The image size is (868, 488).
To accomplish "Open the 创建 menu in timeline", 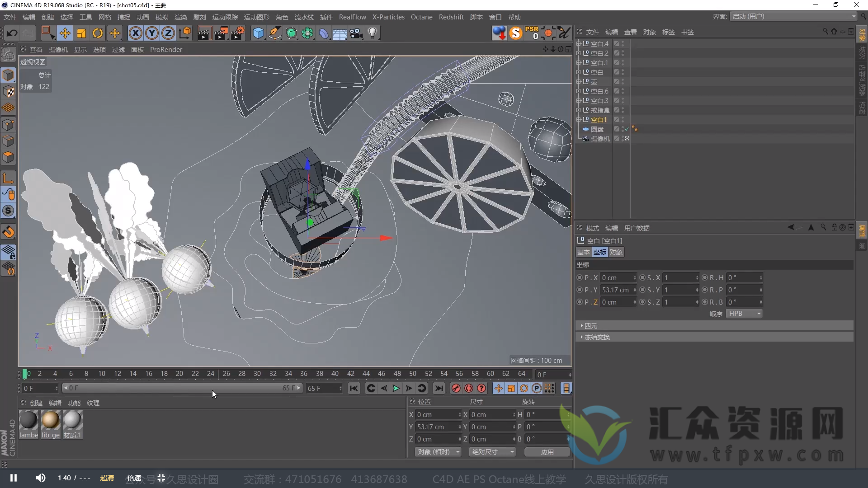I will point(35,402).
